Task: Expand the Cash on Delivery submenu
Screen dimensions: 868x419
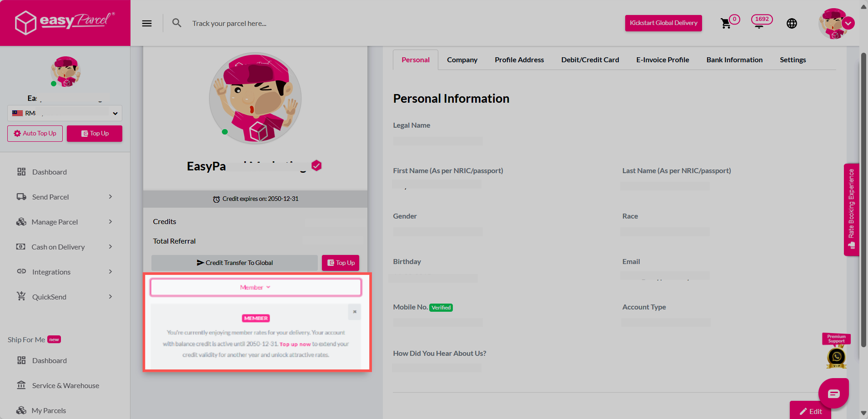Action: (x=110, y=247)
